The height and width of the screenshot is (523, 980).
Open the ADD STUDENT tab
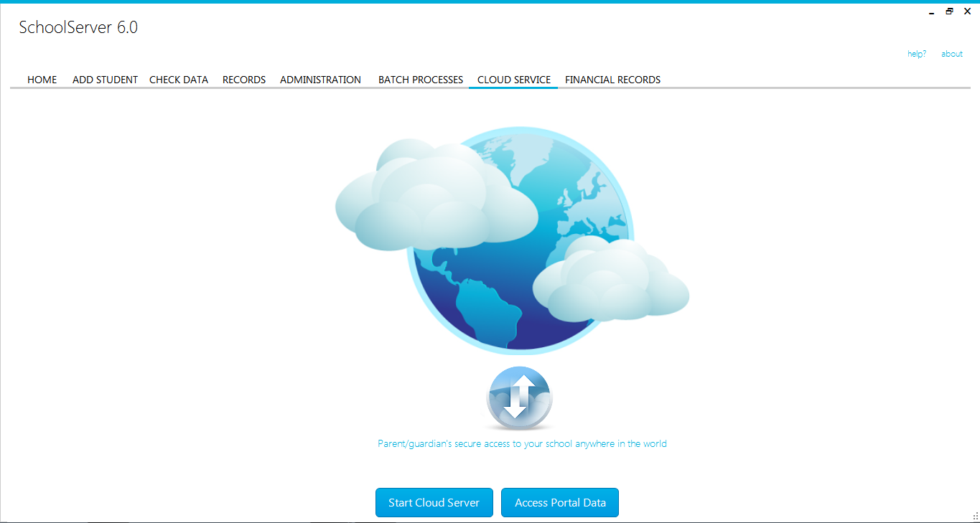(105, 80)
